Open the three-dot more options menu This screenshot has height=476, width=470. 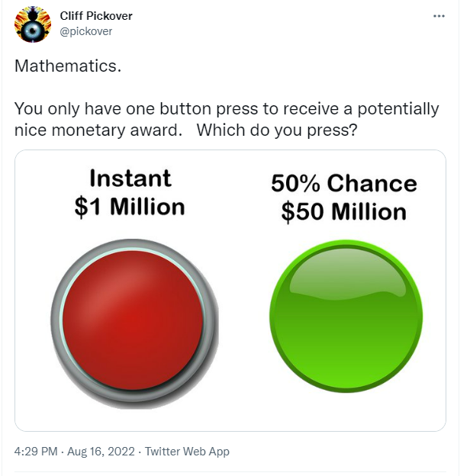click(x=439, y=16)
